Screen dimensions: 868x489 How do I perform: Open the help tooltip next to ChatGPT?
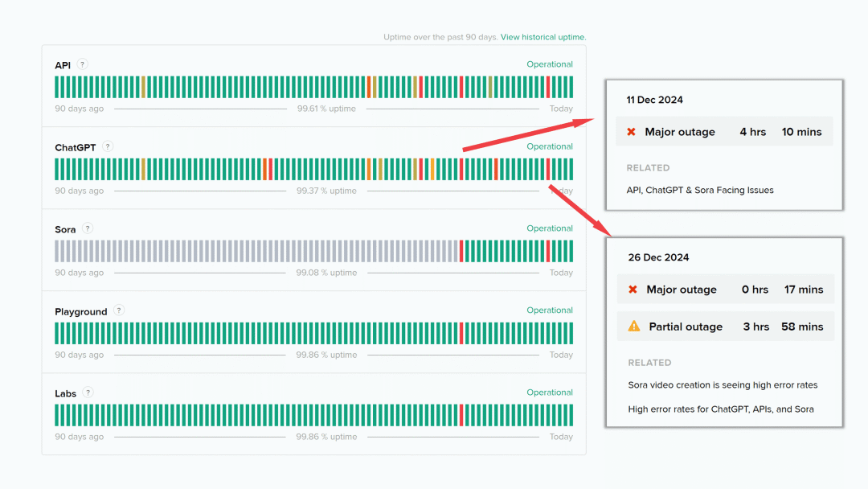pos(108,146)
